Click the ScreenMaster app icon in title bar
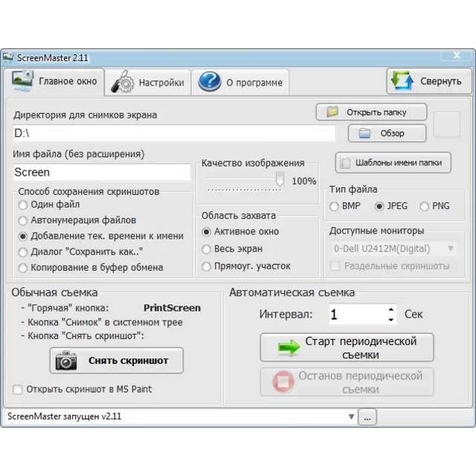This screenshot has width=476, height=476. pos(8,57)
